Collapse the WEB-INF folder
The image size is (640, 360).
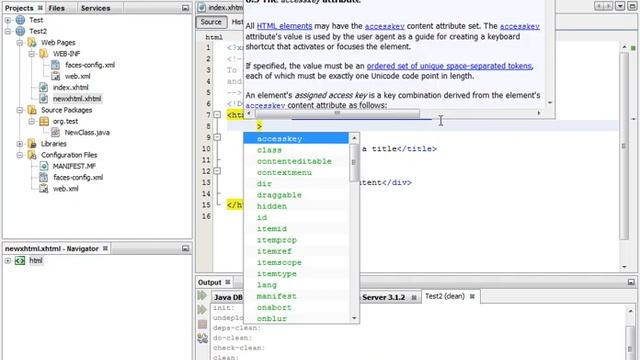pos(31,53)
